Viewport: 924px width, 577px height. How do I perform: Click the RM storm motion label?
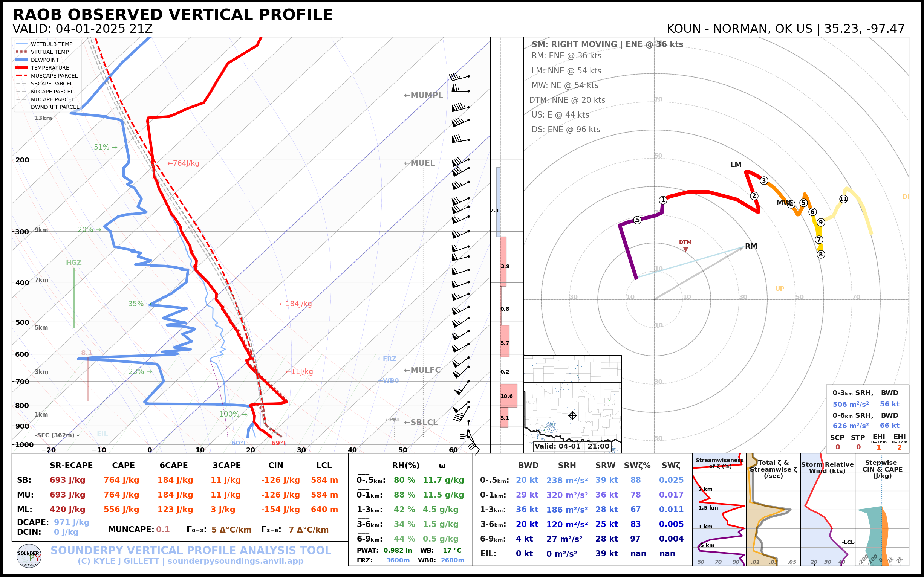pos(751,246)
